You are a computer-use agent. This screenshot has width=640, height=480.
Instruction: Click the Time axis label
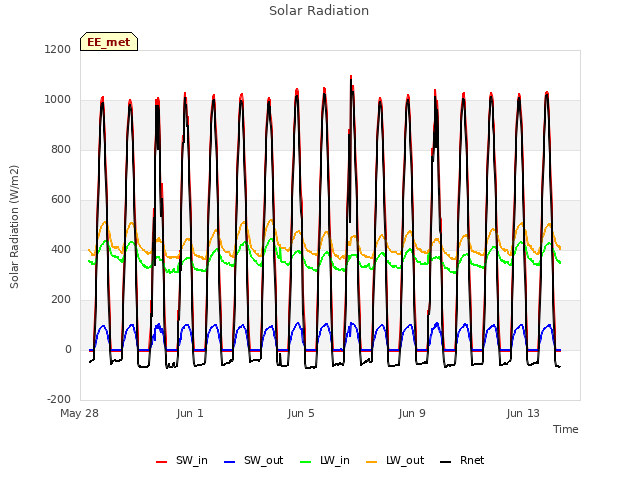[565, 429]
